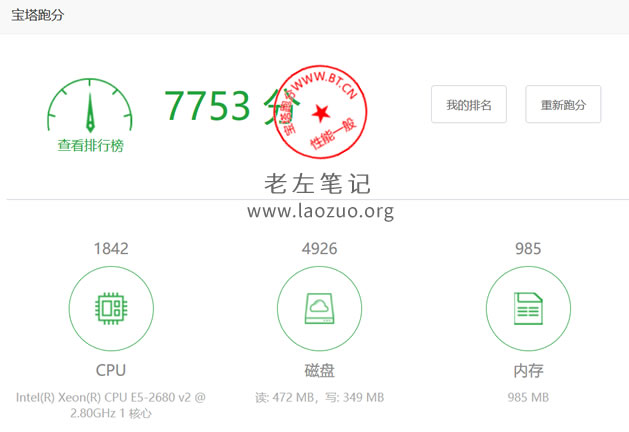Image resolution: width=629 pixels, height=432 pixels.
Task: Select the CPU chip icon
Action: click(x=111, y=308)
